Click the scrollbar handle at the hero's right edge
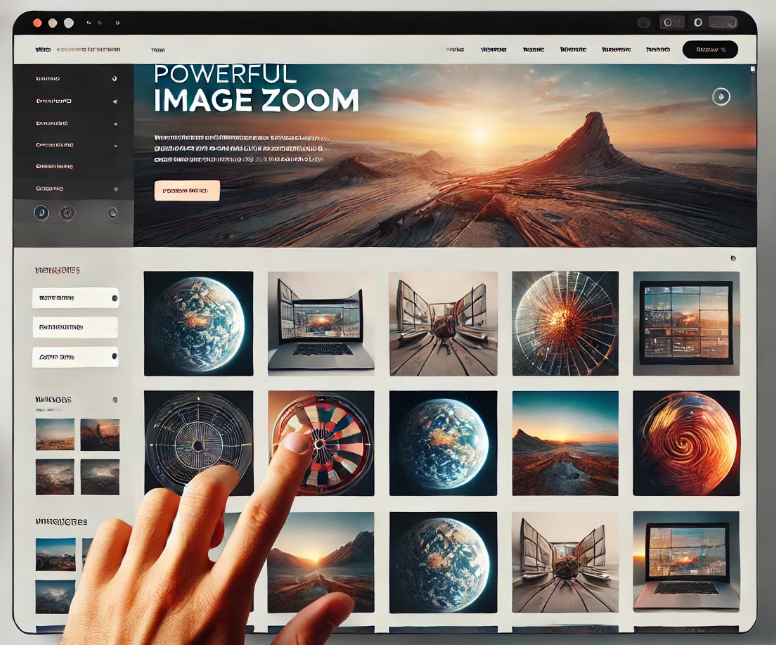776x645 pixels. point(753,69)
